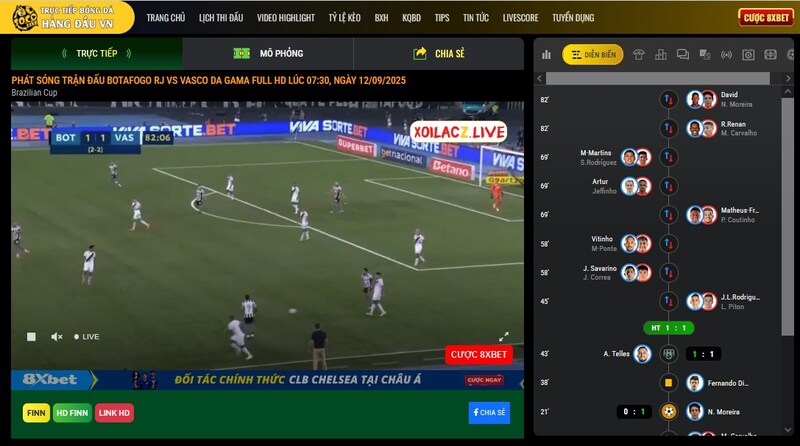Click the Vitinho substitution icon at 58'

[x=668, y=243]
